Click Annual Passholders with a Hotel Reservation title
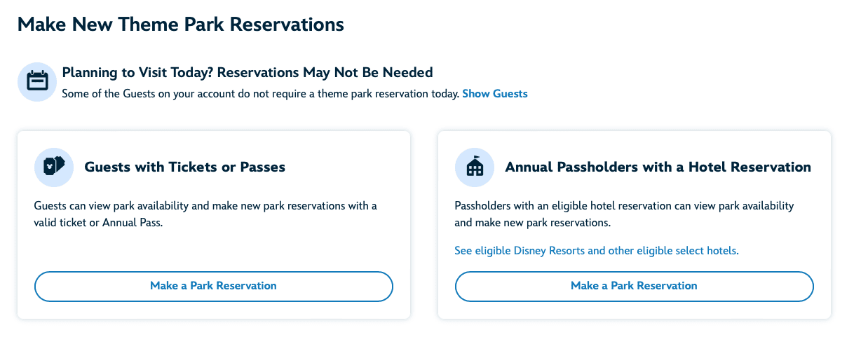The height and width of the screenshot is (337, 868). tap(658, 167)
